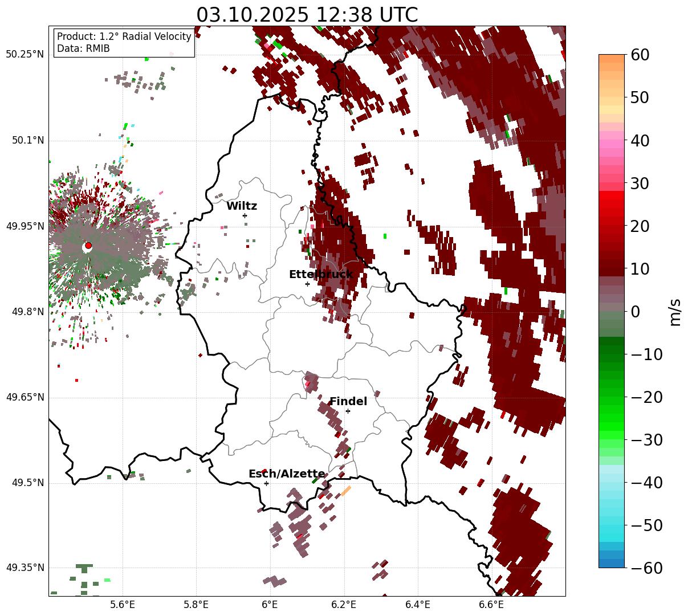Click the 6.2°E longitude label

tap(344, 605)
